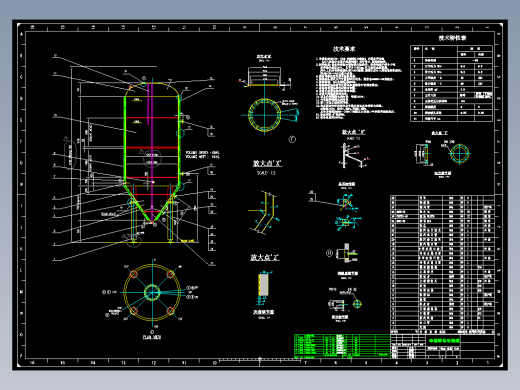Select the technical characteristics table heading at top right
This screenshot has width=520, height=390.
452,38
